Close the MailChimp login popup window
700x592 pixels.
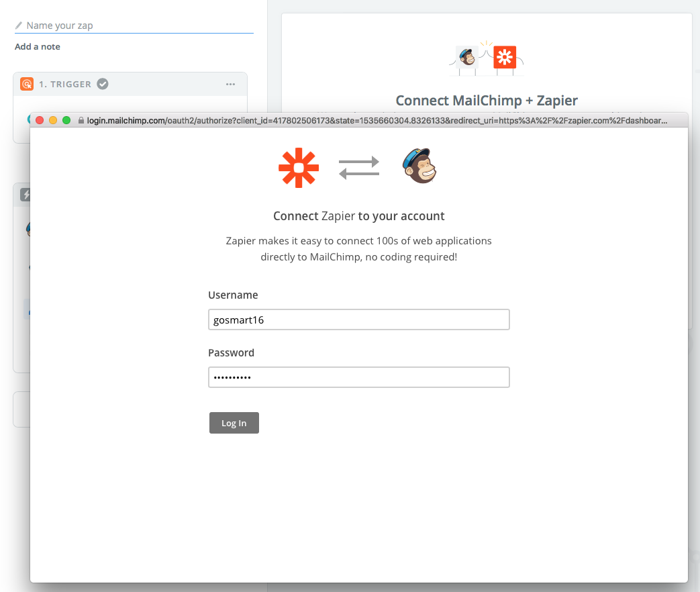[x=40, y=120]
